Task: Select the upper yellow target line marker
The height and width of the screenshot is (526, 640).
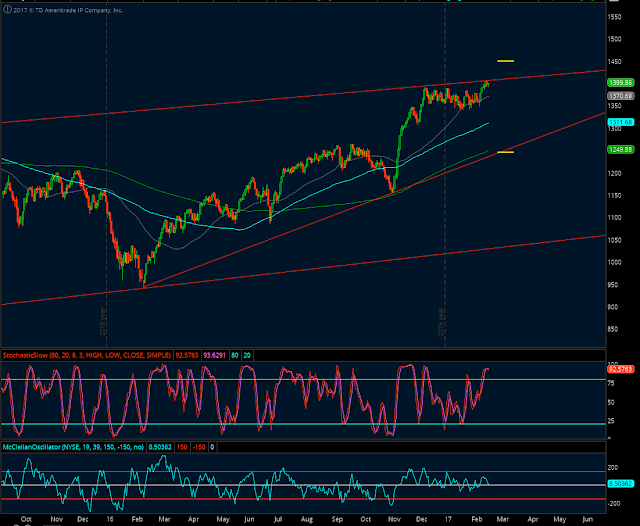Action: coord(505,61)
